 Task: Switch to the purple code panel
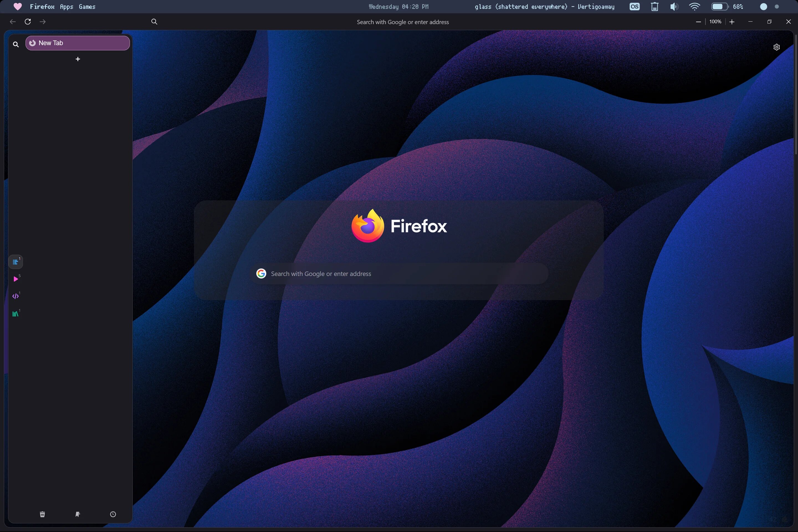[16, 296]
